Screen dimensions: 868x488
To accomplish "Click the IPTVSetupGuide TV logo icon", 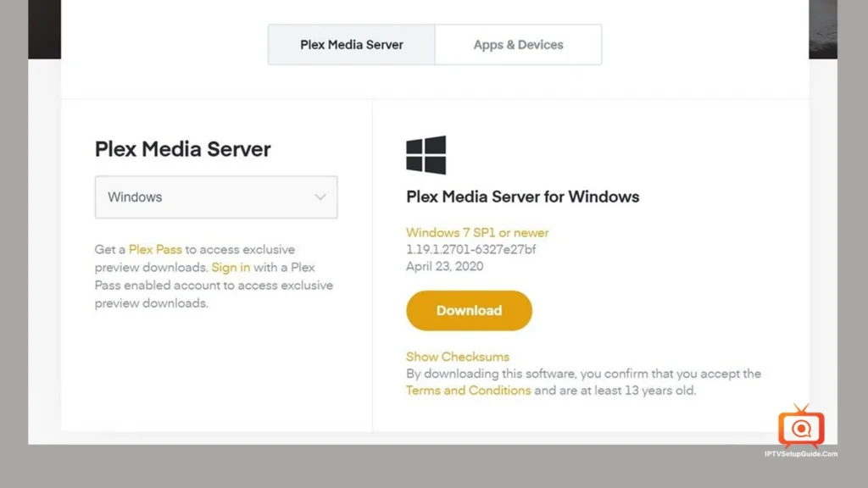I will (801, 425).
